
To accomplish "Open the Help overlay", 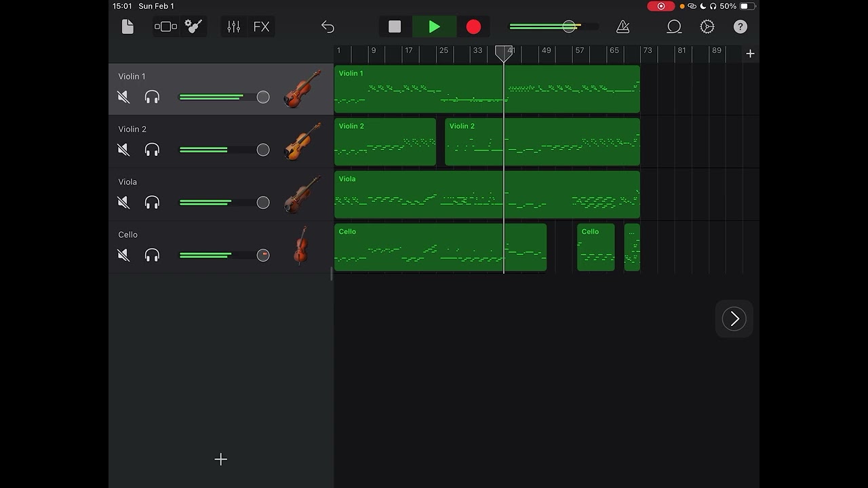I will [741, 26].
